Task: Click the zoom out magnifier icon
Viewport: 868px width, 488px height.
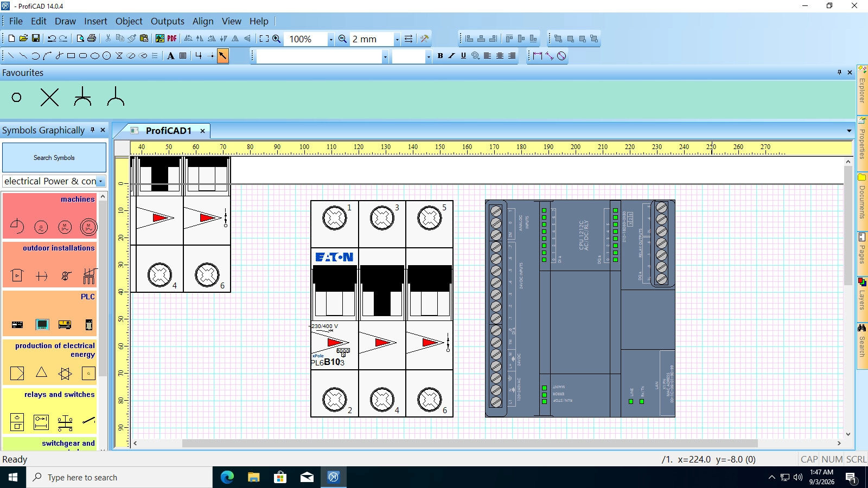Action: 342,39
